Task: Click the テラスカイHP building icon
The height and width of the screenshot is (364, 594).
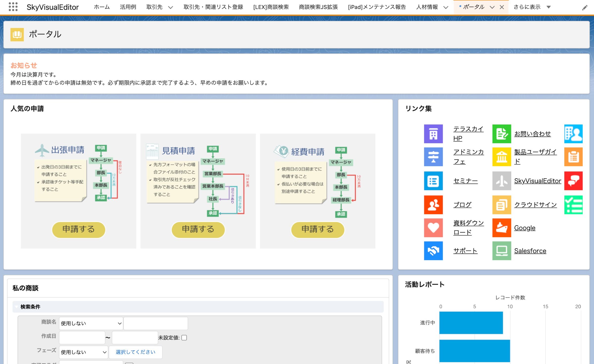Action: (433, 134)
